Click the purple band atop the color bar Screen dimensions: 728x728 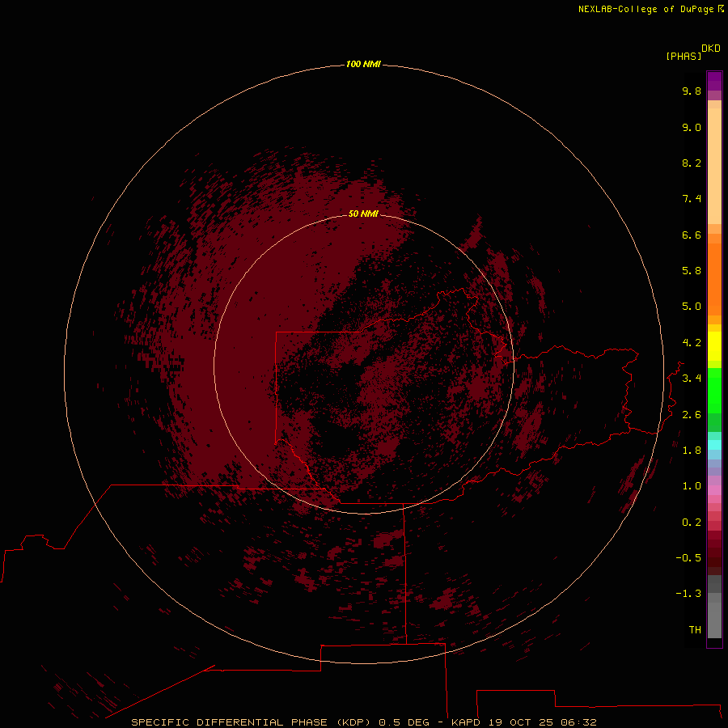(x=714, y=81)
